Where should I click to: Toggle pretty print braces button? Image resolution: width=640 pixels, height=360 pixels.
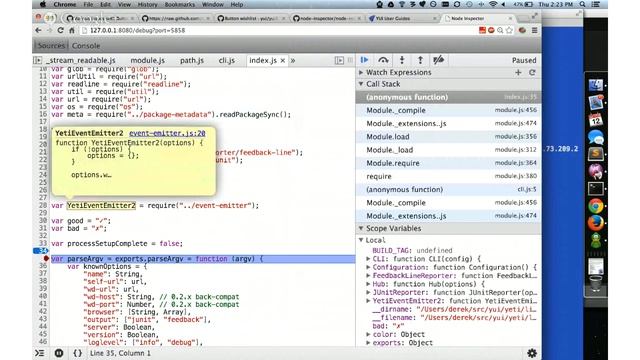point(78,353)
